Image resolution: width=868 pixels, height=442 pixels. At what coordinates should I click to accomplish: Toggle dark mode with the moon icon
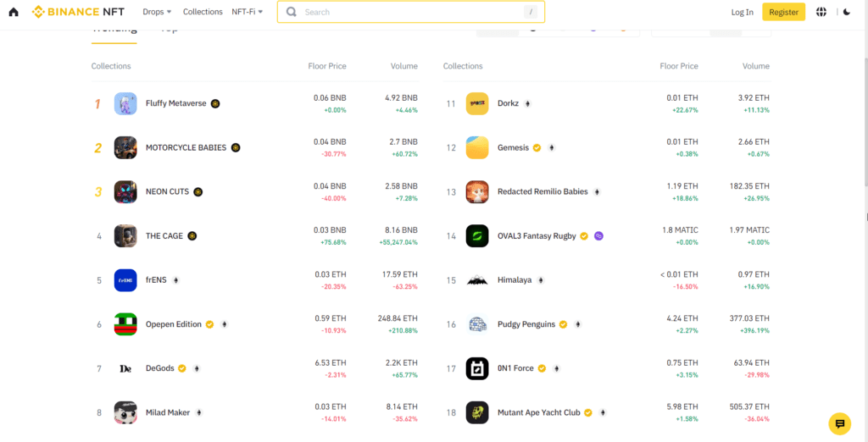pyautogui.click(x=846, y=12)
